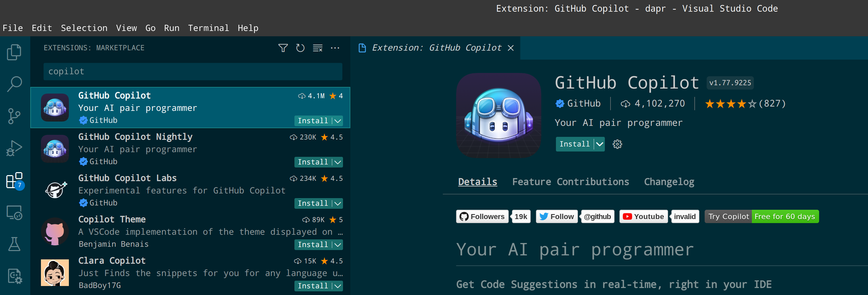This screenshot has height=295, width=868.
Task: Click Try Copilot Free for 60 days badge
Action: pyautogui.click(x=762, y=216)
